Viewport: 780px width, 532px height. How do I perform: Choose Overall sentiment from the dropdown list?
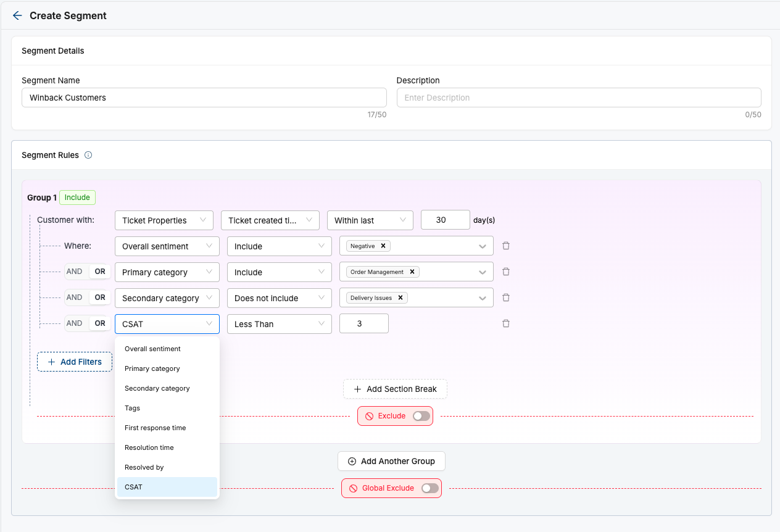(167, 349)
